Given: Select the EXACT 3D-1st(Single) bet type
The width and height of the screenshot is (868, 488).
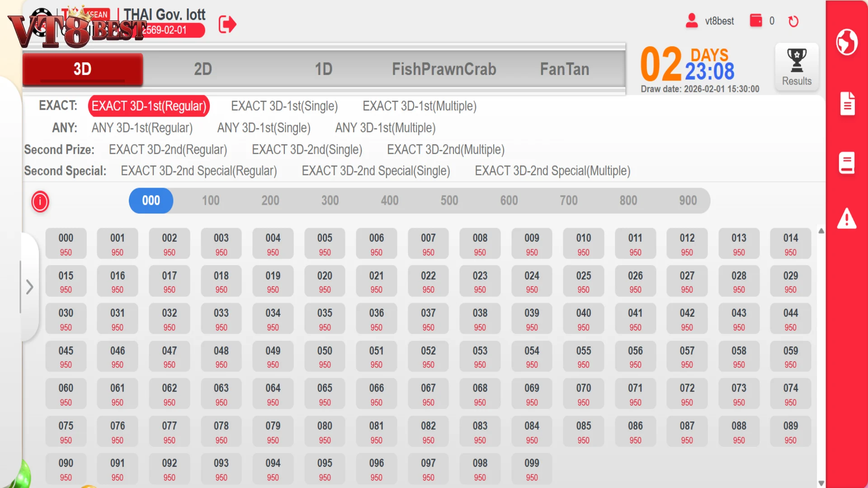Looking at the screenshot, I should point(284,106).
